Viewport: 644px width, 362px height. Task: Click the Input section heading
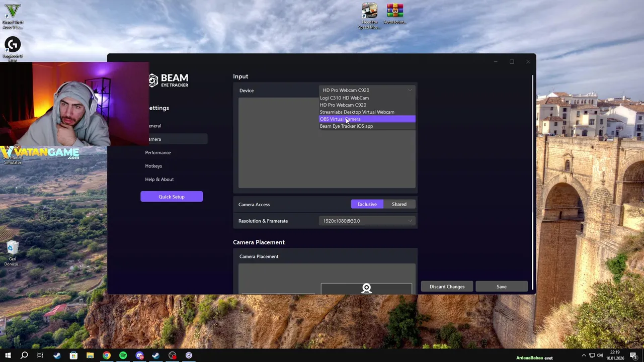[x=240, y=76]
